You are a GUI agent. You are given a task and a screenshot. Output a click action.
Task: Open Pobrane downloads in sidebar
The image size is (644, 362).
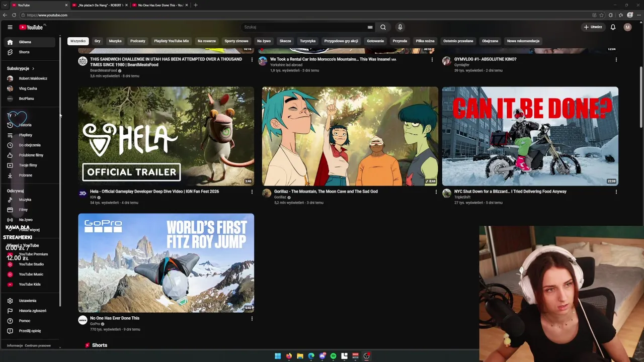(30, 175)
